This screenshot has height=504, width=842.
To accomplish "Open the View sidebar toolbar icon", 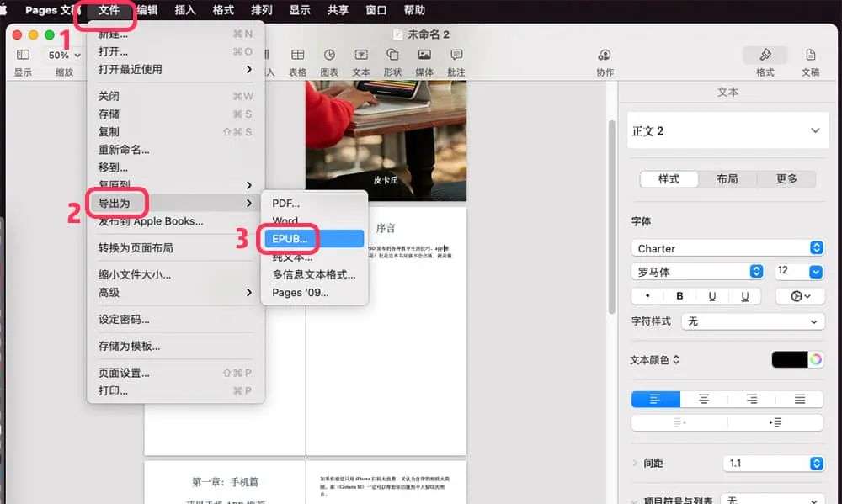I will point(23,55).
